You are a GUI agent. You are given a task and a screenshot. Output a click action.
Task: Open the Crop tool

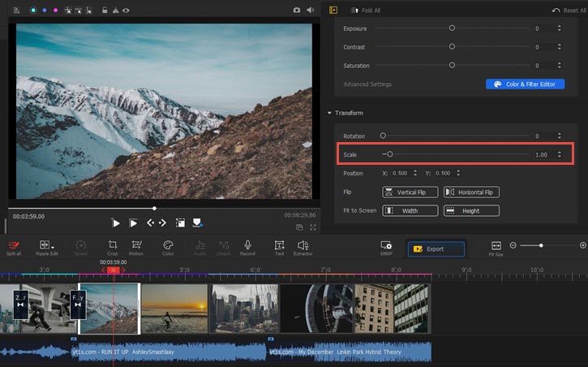coord(112,246)
